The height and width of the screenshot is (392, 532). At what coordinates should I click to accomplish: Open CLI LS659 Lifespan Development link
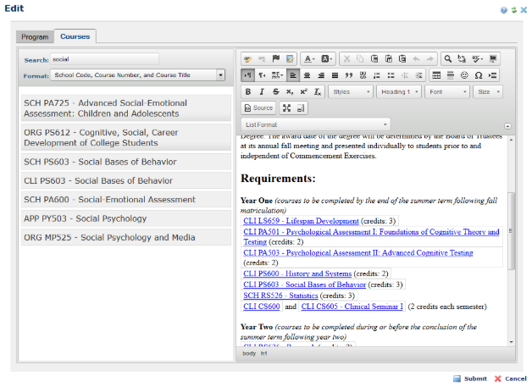(x=301, y=221)
